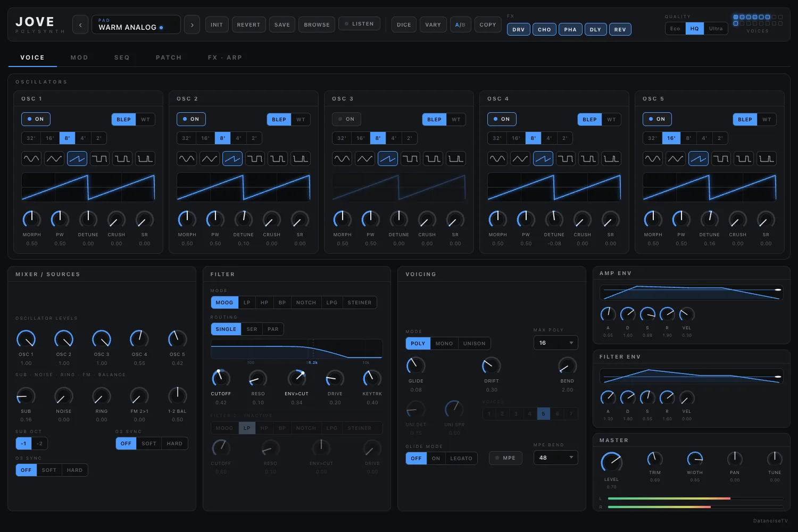
Task: Select the square waveform for OSC 1
Action: (99, 159)
